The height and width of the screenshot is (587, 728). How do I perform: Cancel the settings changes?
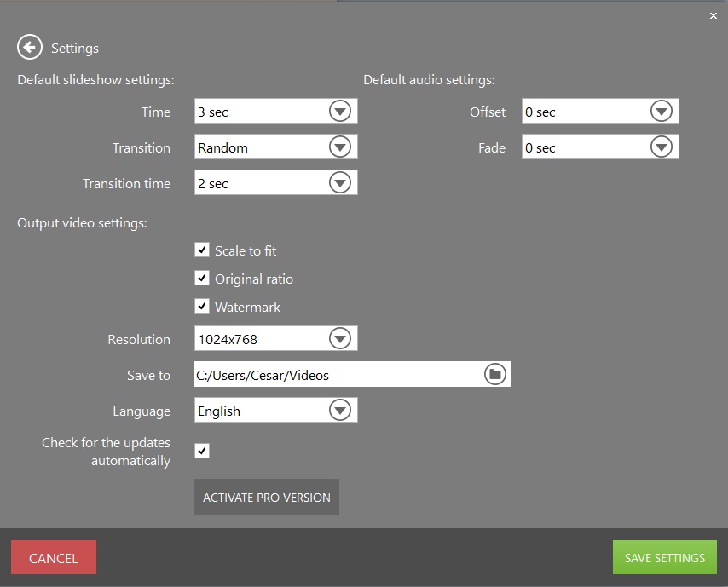tap(53, 557)
